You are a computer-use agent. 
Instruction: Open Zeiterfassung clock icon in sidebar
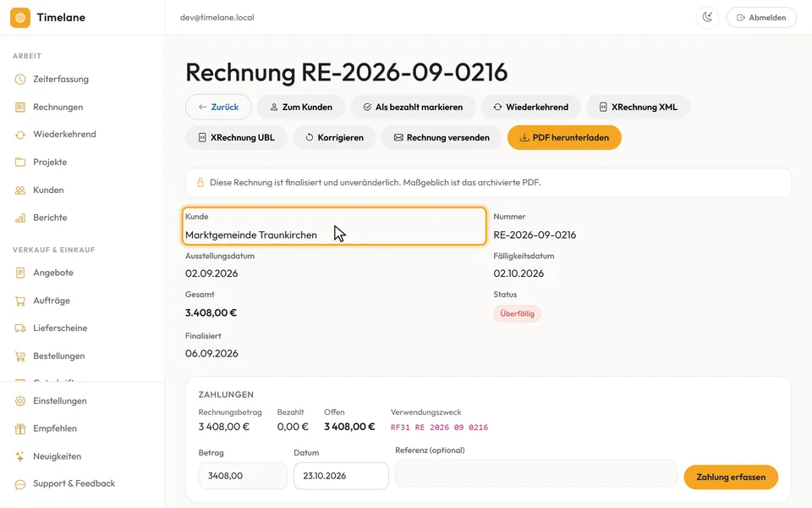coord(20,80)
